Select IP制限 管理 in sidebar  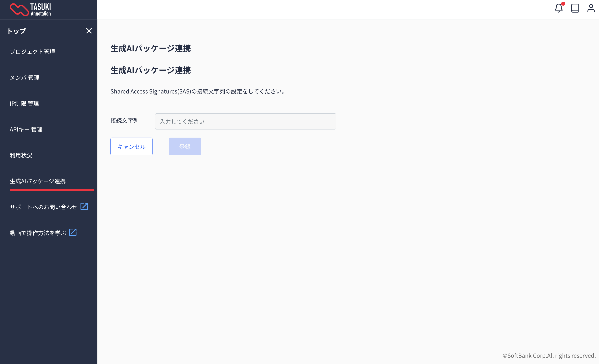24,104
